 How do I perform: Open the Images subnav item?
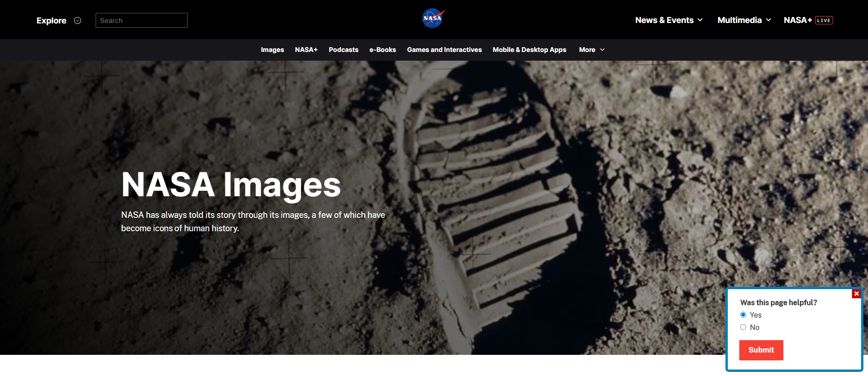[272, 50]
